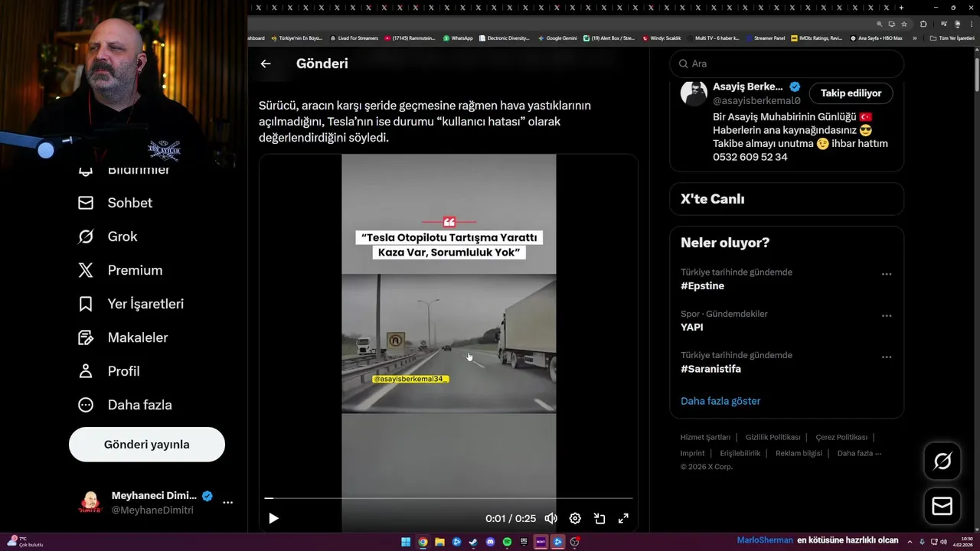Screen dimensions: 980x551
Task: Open Sohbet messages in sidebar
Action: (x=115, y=203)
